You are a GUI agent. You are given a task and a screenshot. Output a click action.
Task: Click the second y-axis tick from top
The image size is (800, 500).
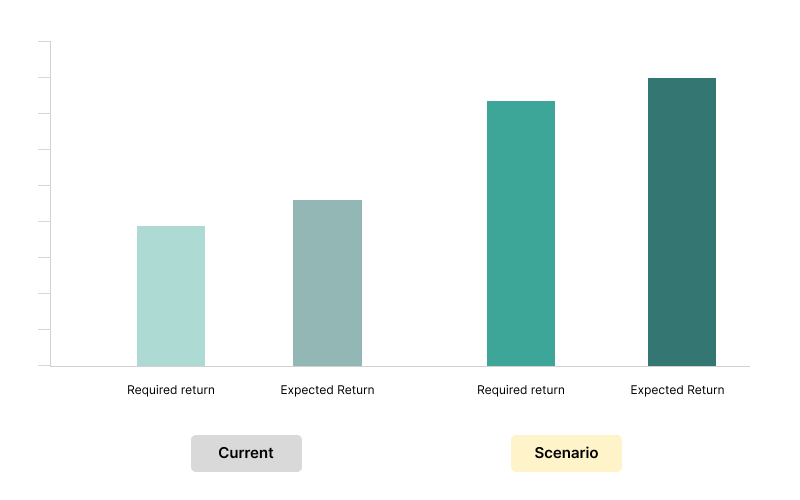(x=44, y=78)
